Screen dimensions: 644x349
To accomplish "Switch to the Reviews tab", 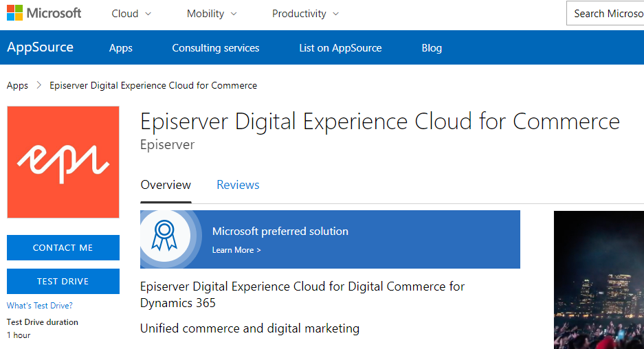I will click(x=238, y=185).
